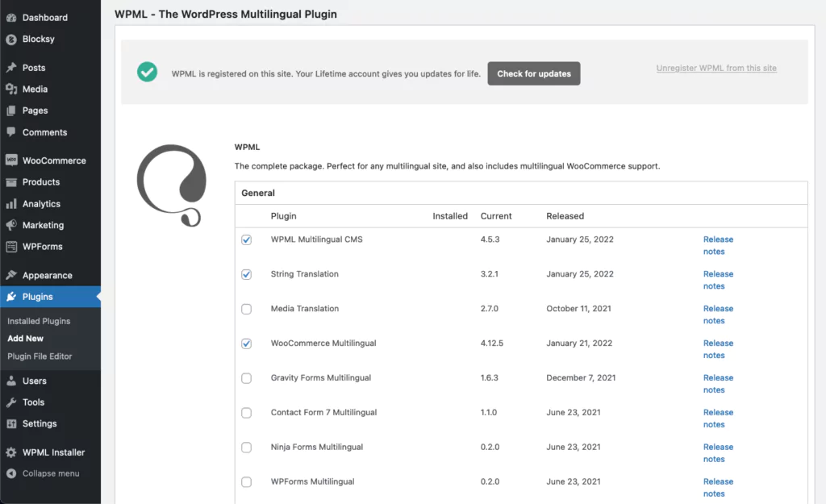Viewport: 826px width, 504px height.
Task: Open Release notes for Ninja Forms Multilingual
Action: coord(718,453)
